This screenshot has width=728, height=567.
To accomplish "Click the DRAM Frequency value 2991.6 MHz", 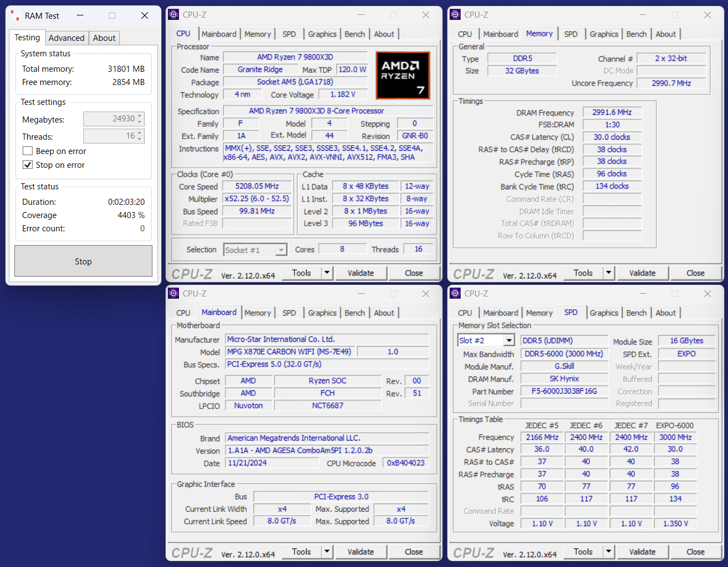I will click(x=612, y=112).
